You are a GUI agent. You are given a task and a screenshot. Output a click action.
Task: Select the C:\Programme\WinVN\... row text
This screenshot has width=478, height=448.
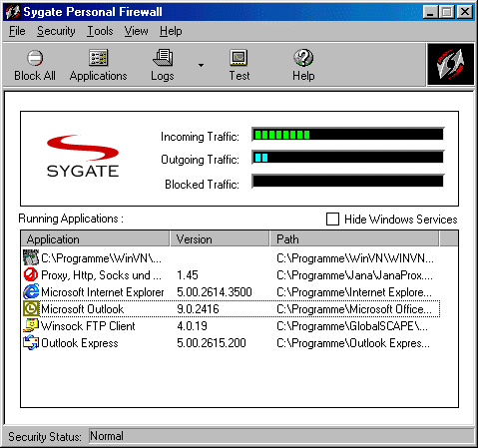101,258
